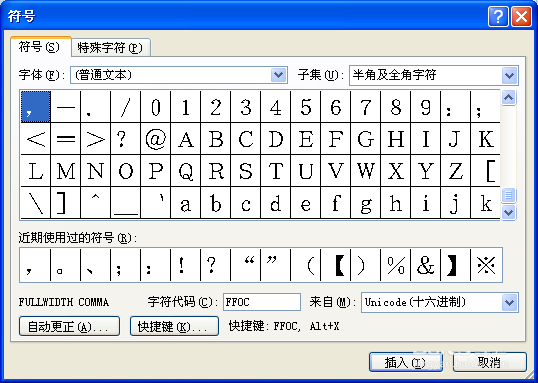Select the lowercase g symbol cell

pos(365,203)
